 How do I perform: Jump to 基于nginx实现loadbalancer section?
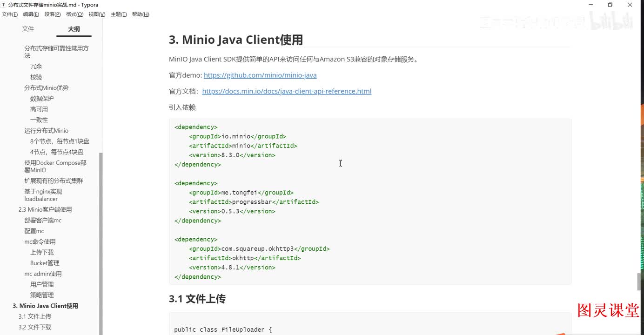click(x=43, y=195)
